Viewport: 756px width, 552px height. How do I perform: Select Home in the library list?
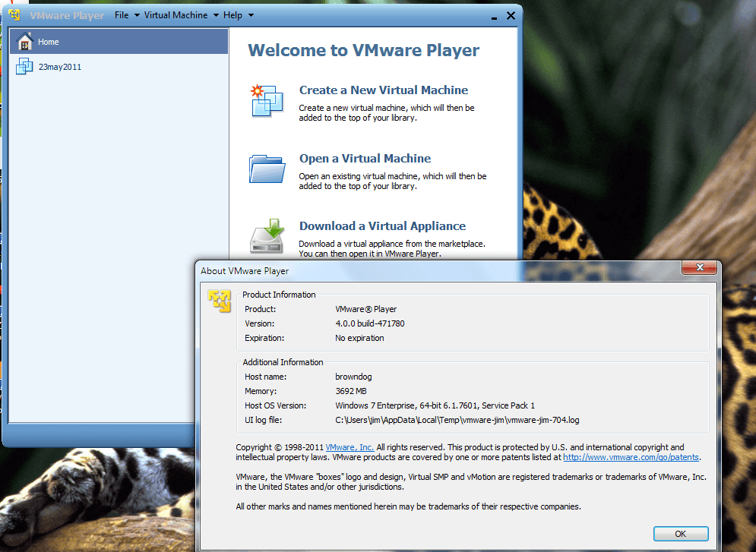point(119,42)
